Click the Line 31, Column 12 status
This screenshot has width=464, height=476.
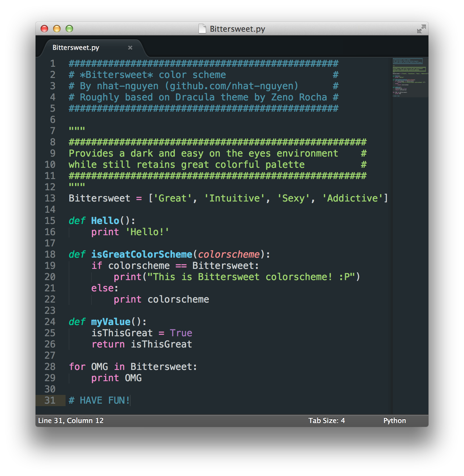coord(71,420)
